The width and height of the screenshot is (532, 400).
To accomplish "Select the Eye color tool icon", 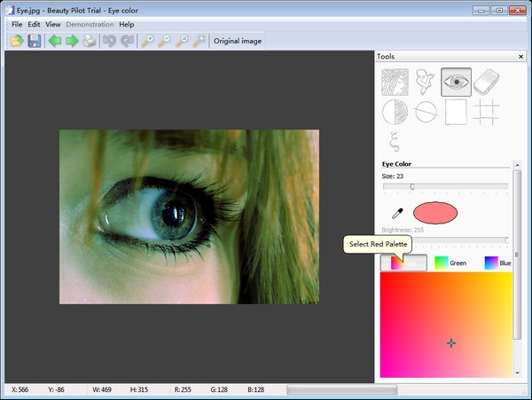I will click(x=456, y=82).
